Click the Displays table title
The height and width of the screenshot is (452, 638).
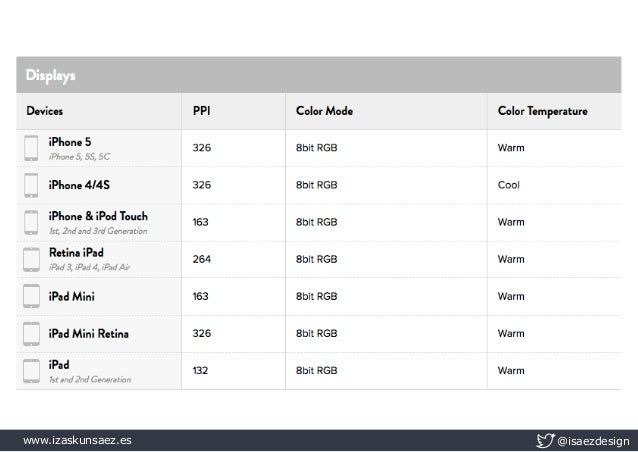pyautogui.click(x=50, y=76)
